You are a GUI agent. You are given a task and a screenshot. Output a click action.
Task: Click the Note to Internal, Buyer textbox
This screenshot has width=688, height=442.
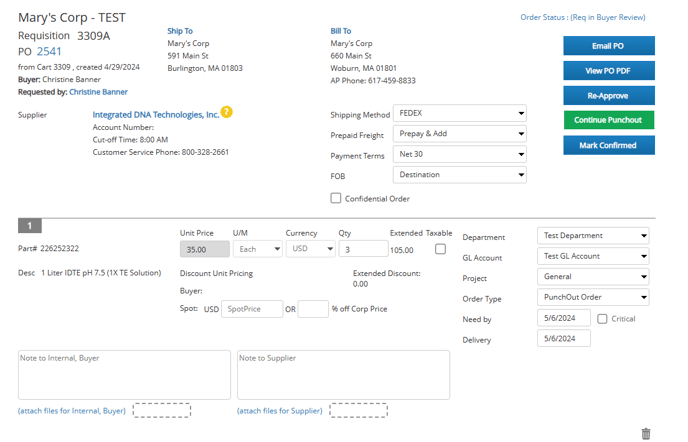point(124,375)
